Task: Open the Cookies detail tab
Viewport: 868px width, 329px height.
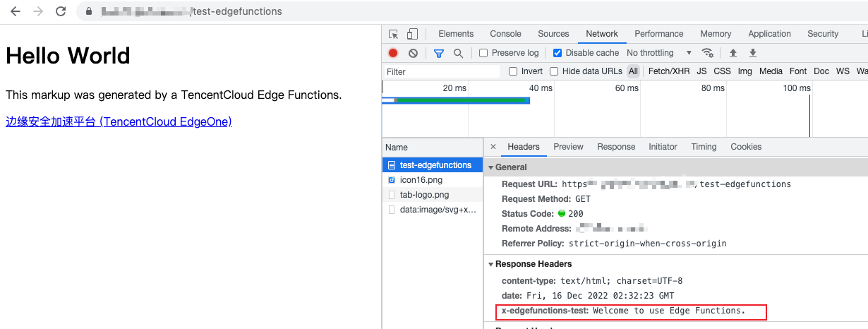Action: click(746, 147)
